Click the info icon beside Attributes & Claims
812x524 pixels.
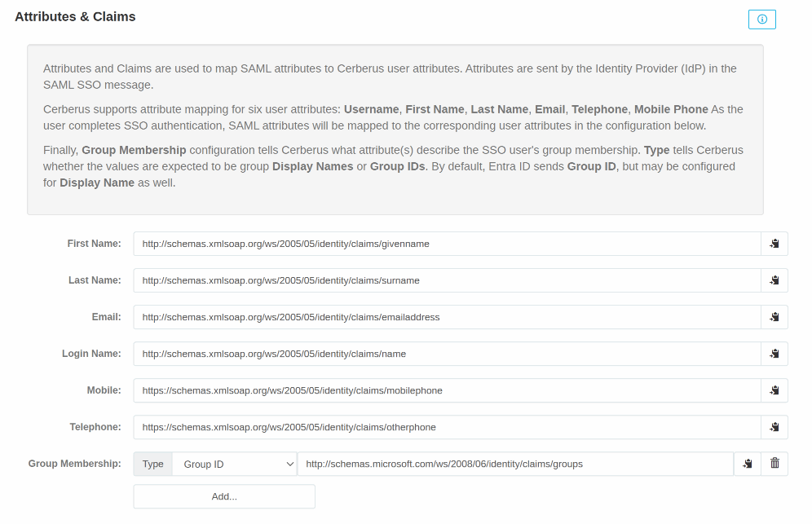[761, 20]
